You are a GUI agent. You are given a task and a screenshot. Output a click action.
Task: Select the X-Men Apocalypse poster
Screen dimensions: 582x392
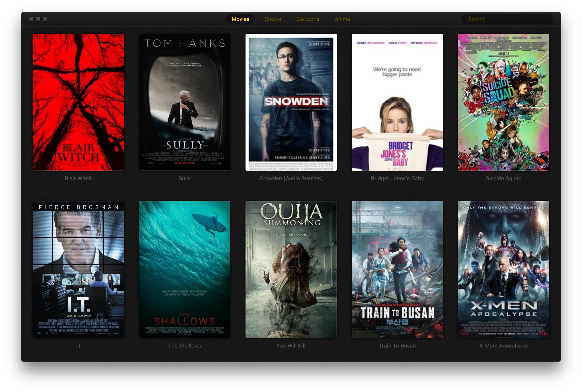click(x=503, y=269)
